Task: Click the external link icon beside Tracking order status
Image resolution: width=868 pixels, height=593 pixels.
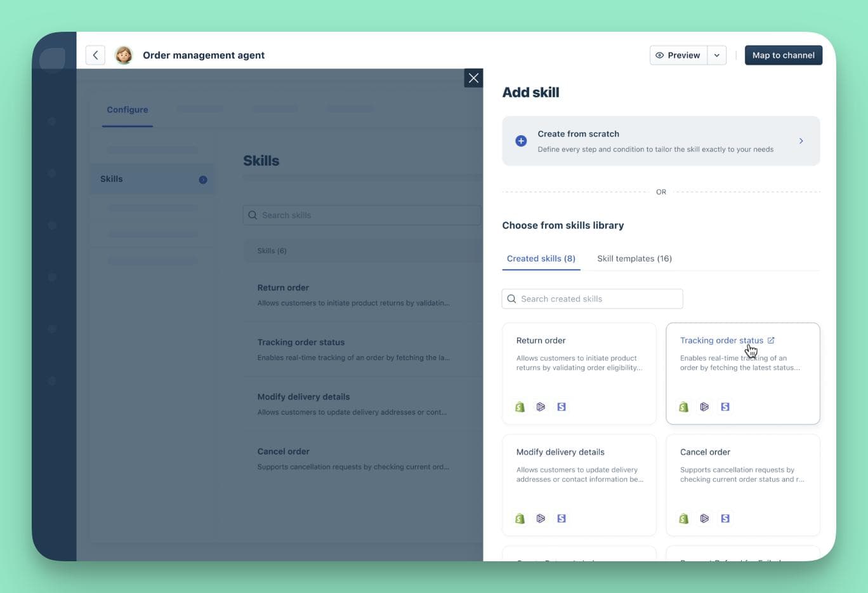Action: pos(771,340)
